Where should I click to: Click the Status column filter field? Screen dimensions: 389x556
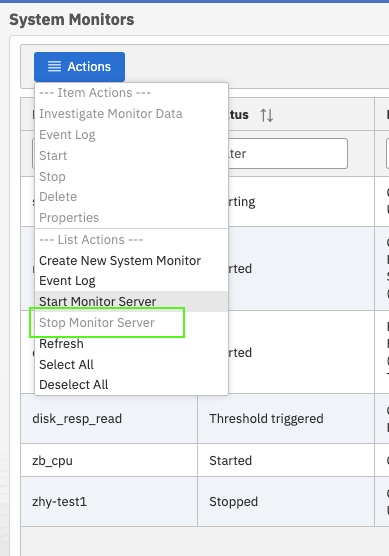288,154
